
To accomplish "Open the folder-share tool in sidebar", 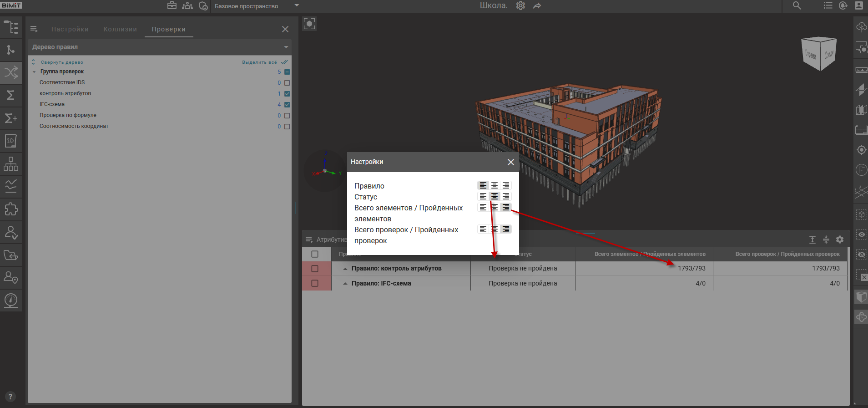I will 11,255.
